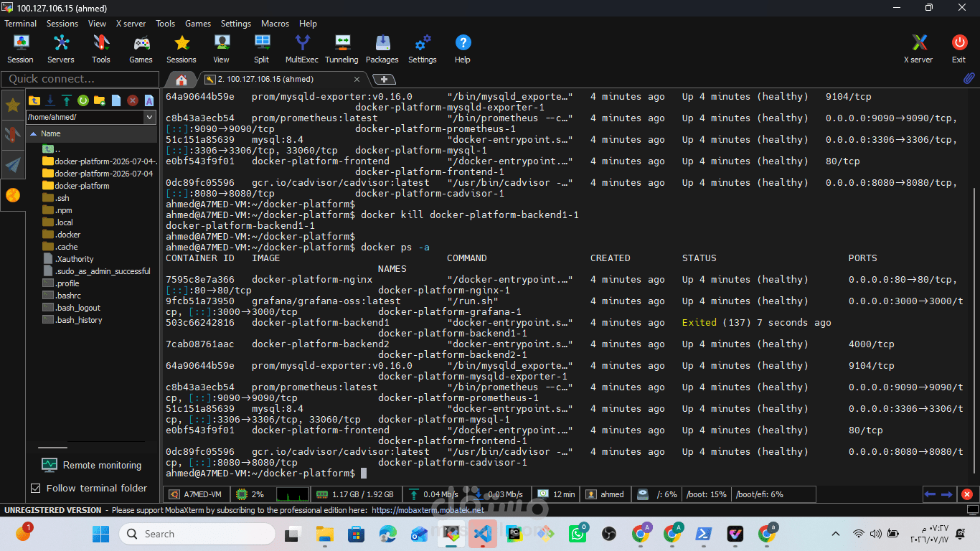Select the Sftp globe sidebar tab

(x=13, y=195)
